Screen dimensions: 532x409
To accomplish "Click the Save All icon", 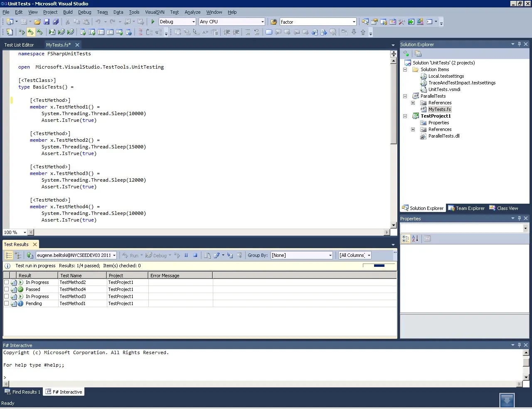I will [56, 22].
